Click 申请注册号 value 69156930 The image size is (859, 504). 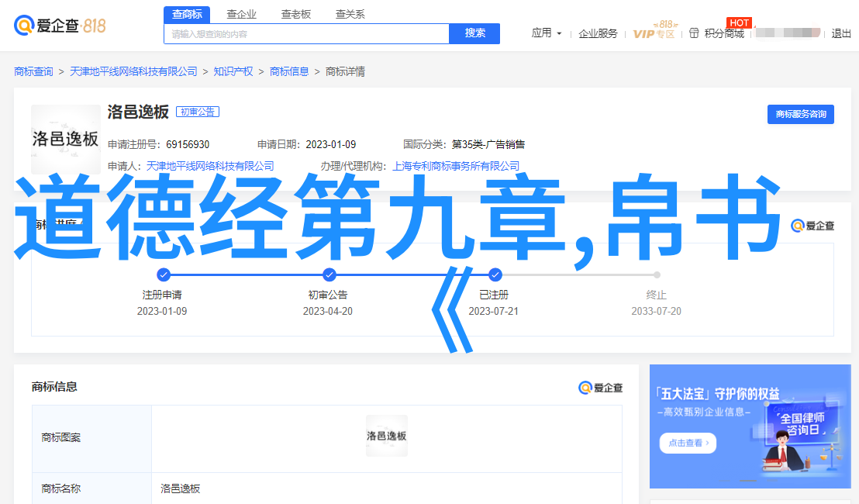pyautogui.click(x=188, y=145)
